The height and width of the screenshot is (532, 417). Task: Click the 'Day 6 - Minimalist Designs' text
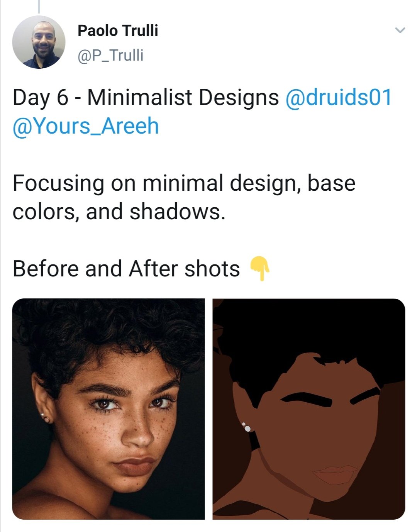point(146,97)
